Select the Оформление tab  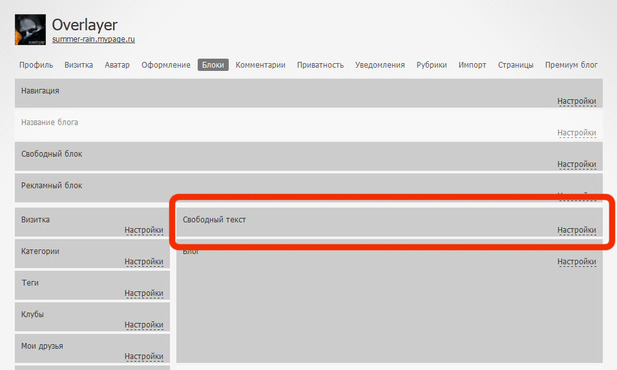point(166,65)
